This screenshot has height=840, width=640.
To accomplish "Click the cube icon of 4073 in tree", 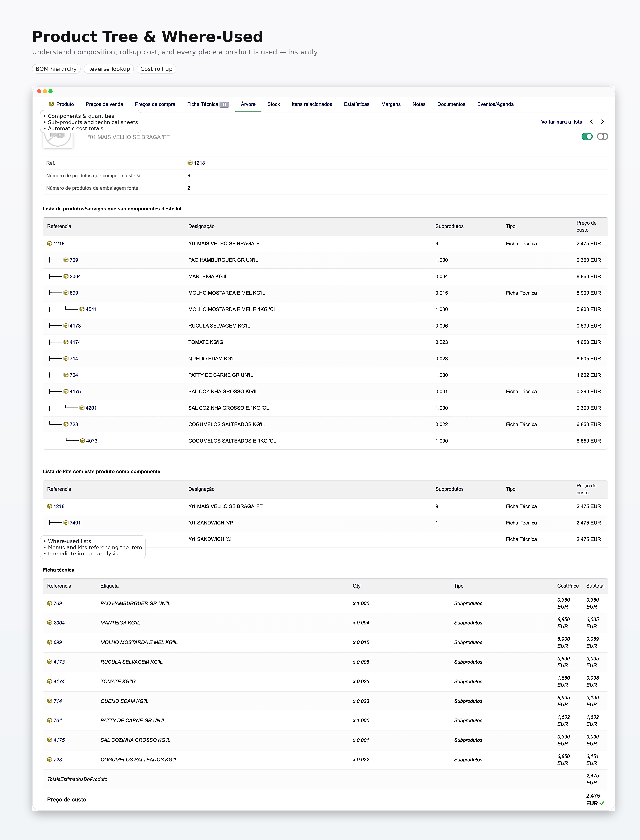I will click(82, 441).
